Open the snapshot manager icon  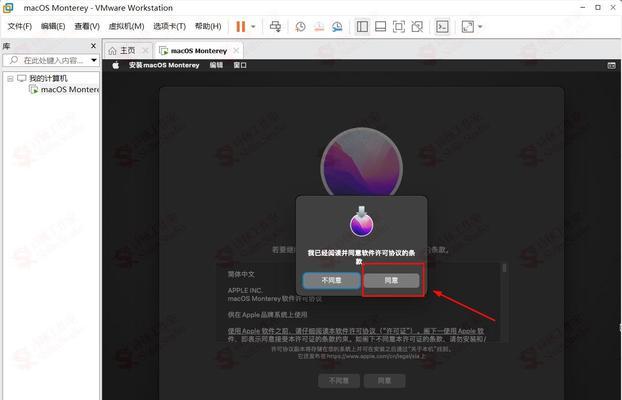337,27
